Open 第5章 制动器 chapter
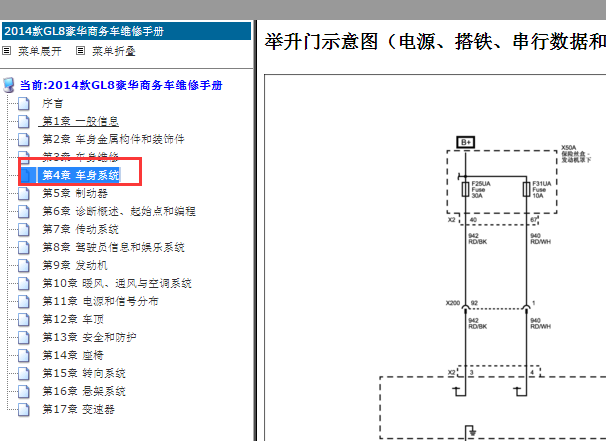Image resolution: width=606 pixels, height=441 pixels. coord(75,193)
